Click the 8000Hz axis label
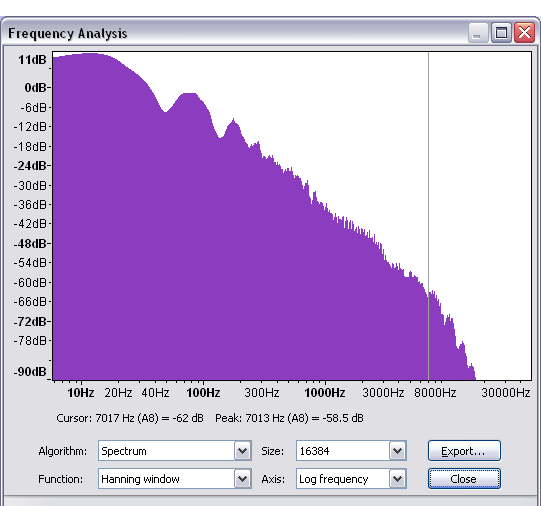The image size is (541, 506). click(435, 393)
